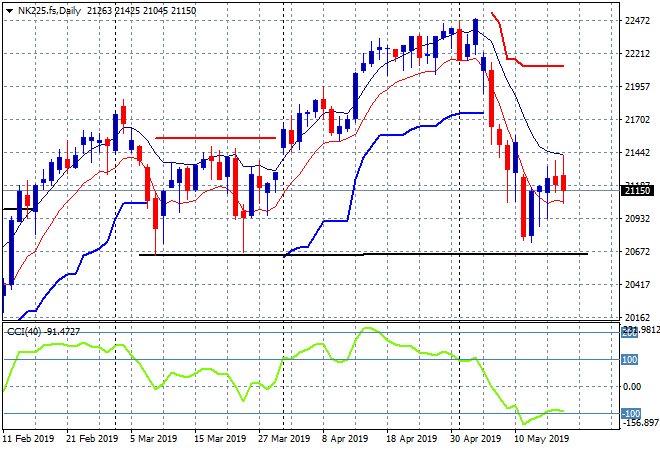660x450 pixels.
Task: Click price axis label 21442
Action: [637, 153]
